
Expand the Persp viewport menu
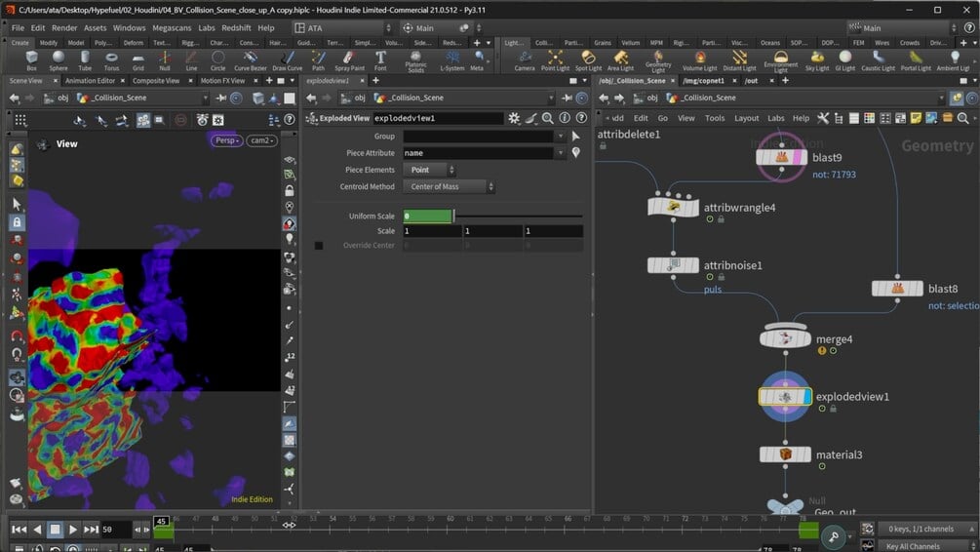click(227, 140)
